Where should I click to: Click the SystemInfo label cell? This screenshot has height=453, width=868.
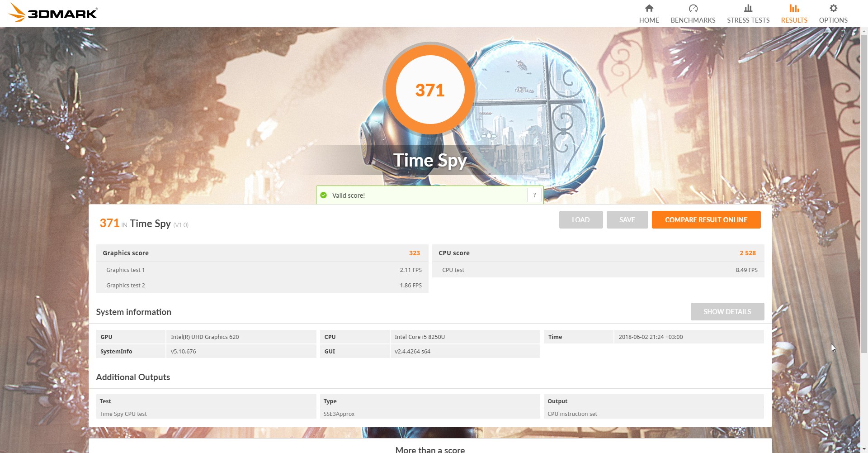coord(131,352)
